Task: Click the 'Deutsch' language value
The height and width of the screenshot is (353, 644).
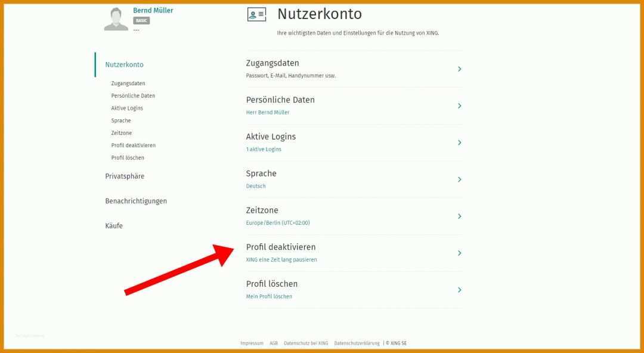Action: [256, 186]
